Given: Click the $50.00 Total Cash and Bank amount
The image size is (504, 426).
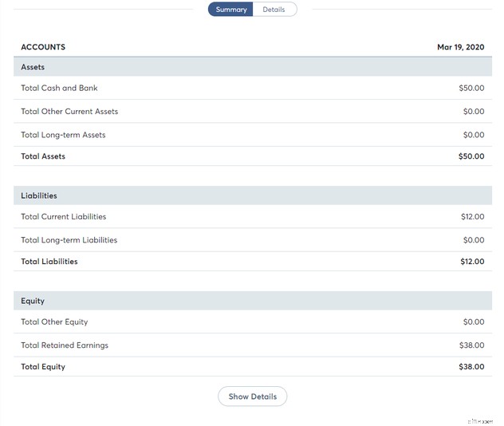Looking at the screenshot, I should [x=471, y=88].
